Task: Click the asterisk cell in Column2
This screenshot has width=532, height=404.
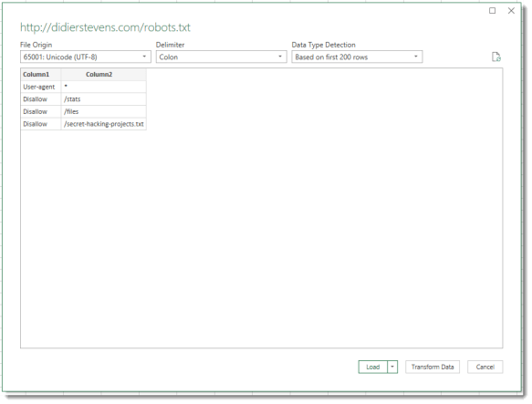Action: 104,87
